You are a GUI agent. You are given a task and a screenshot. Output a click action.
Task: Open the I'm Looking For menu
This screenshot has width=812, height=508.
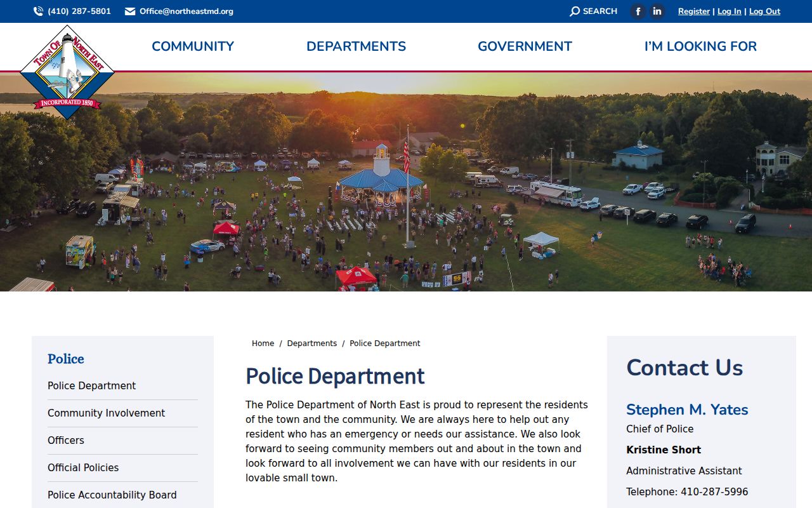pos(700,46)
